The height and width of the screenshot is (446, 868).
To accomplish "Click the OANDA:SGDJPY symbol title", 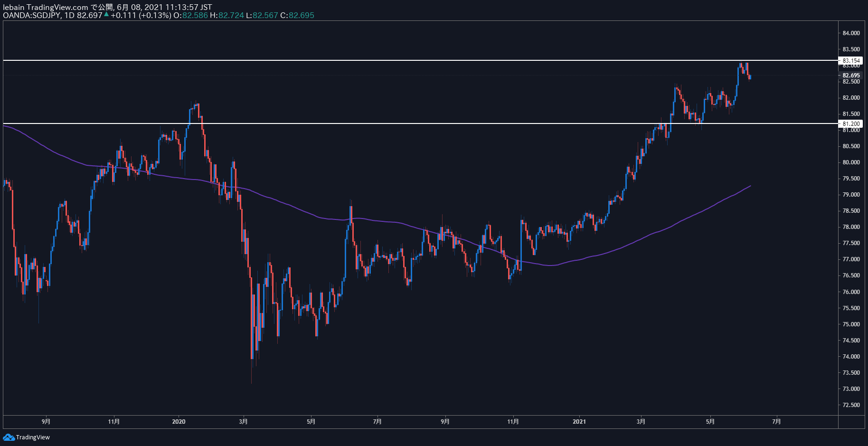I will 31,15.
